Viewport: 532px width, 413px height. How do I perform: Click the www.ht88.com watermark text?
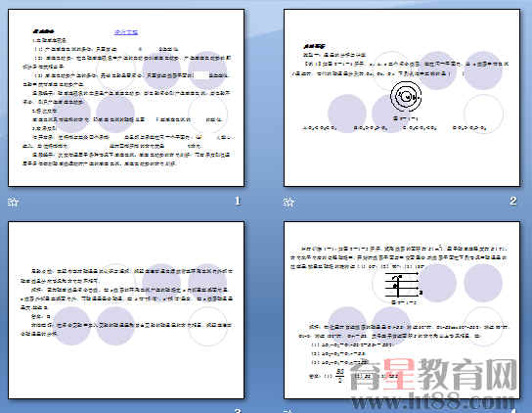pos(433,401)
